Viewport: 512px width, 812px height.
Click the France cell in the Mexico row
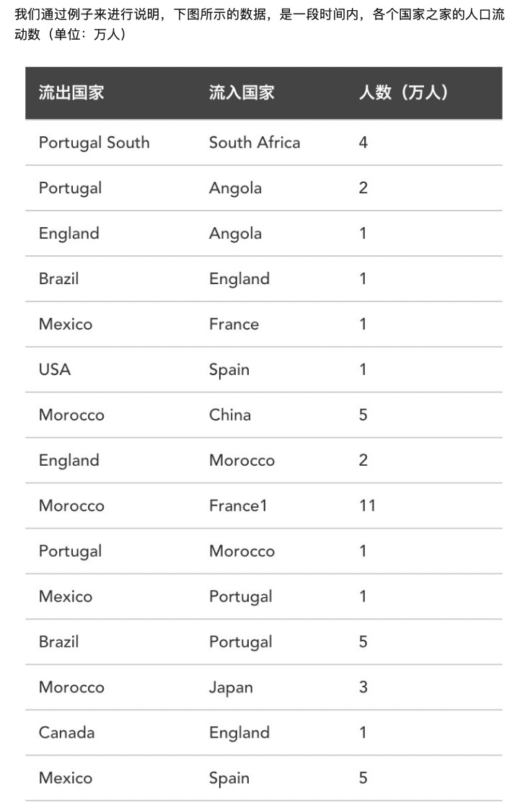(x=234, y=325)
